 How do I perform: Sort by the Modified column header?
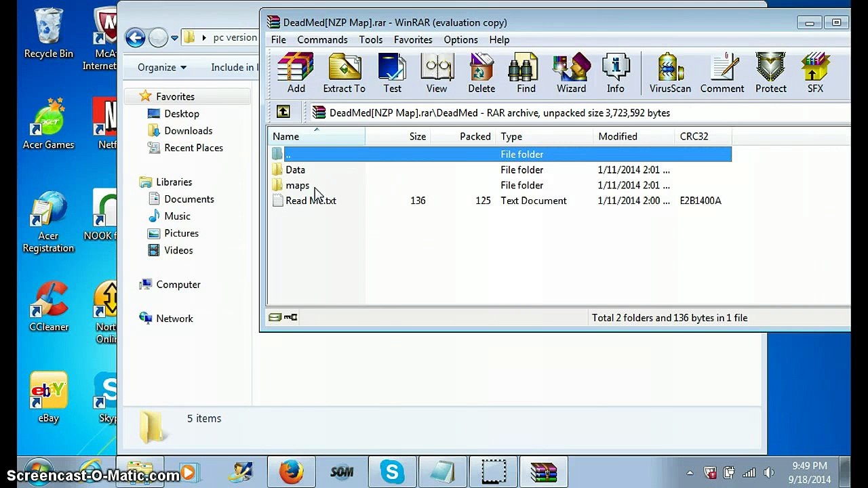[634, 136]
